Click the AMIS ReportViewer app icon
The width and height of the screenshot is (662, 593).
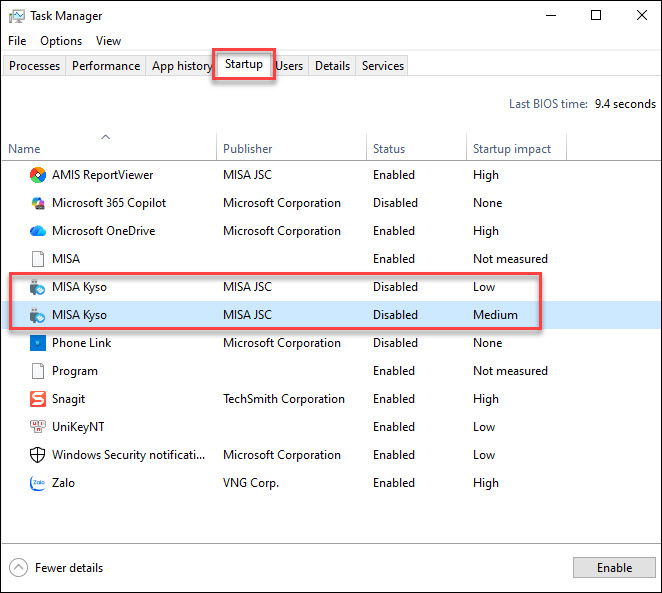pos(38,175)
